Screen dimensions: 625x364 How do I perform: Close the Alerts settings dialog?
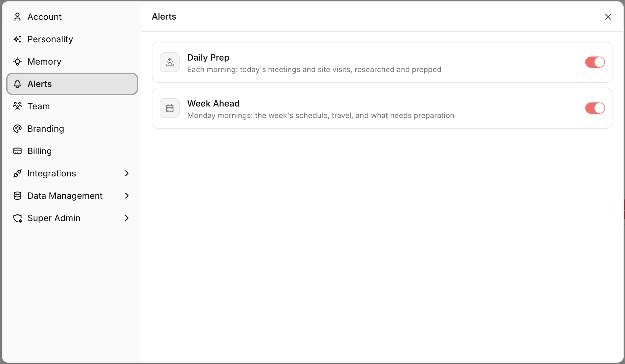(x=608, y=17)
